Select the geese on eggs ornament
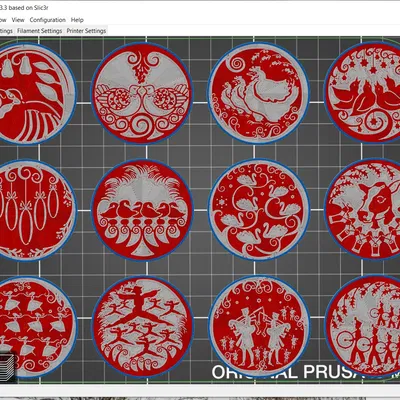 tap(142, 210)
